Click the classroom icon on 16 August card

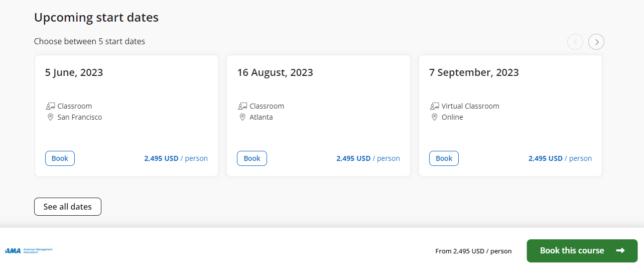click(242, 106)
